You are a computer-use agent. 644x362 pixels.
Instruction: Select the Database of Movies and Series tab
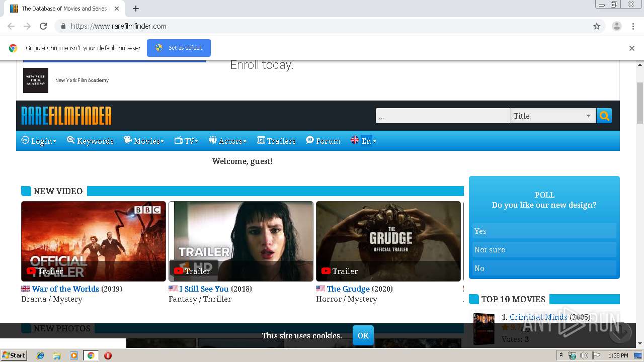tap(64, 9)
